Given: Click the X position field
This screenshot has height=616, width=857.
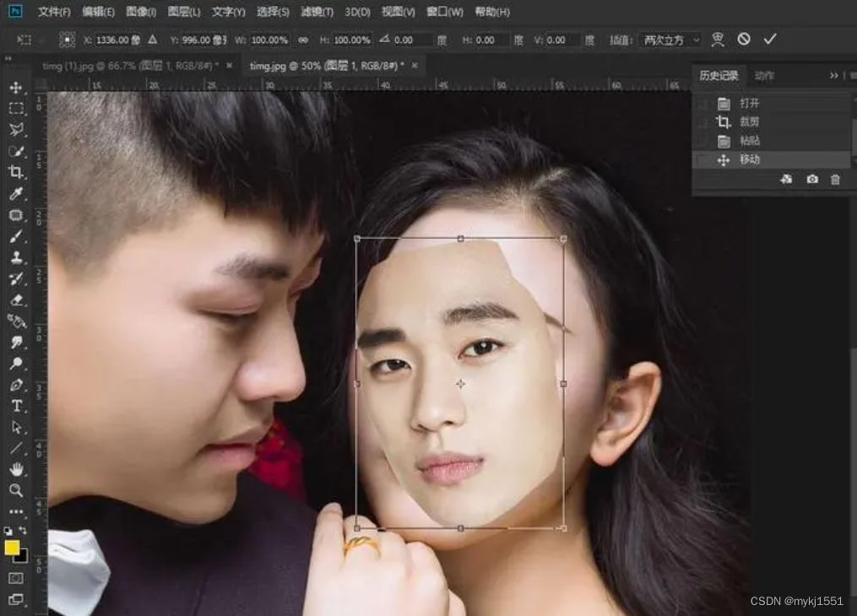Looking at the screenshot, I should (x=117, y=40).
